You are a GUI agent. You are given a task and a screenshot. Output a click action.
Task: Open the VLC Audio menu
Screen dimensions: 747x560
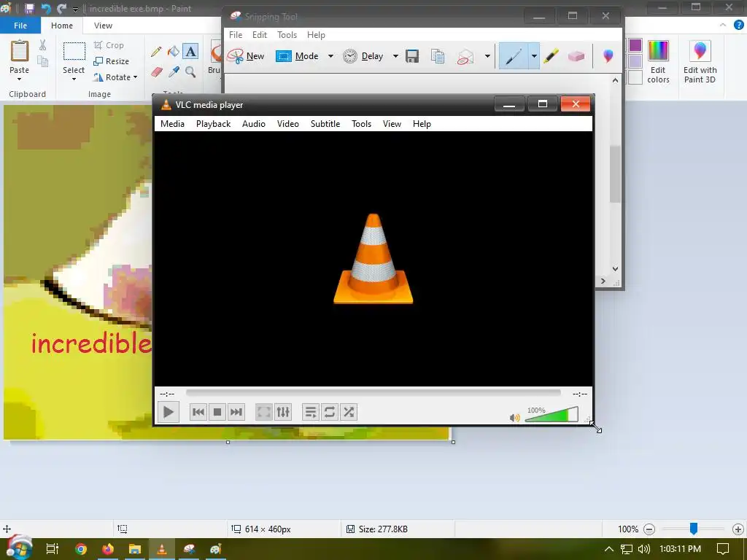[253, 124]
